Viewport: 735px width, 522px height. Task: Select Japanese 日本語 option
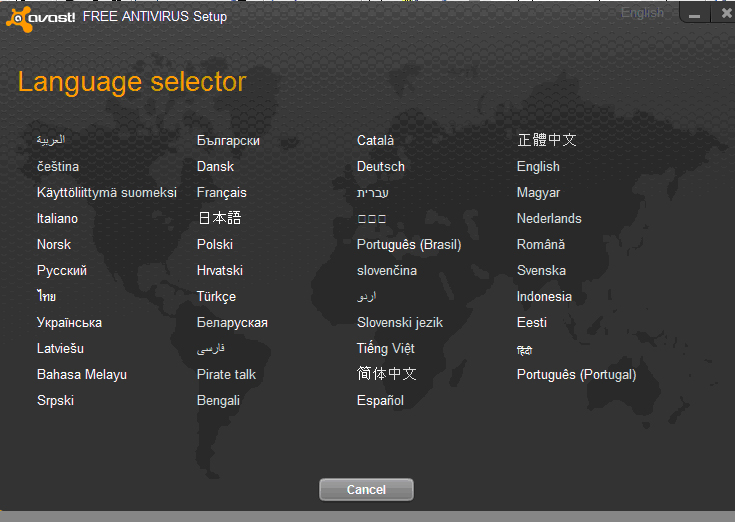[219, 218]
